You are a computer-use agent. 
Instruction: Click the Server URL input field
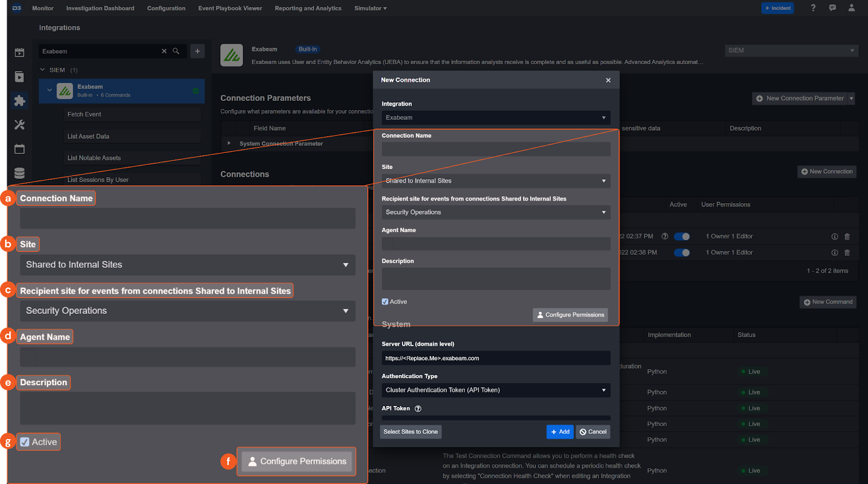(496, 358)
